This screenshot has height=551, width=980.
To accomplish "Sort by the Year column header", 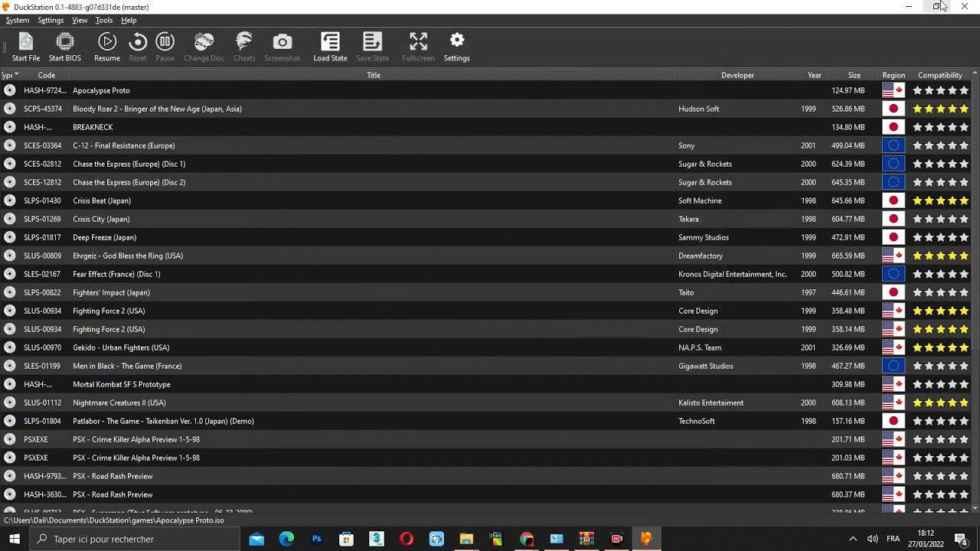I will tap(815, 75).
